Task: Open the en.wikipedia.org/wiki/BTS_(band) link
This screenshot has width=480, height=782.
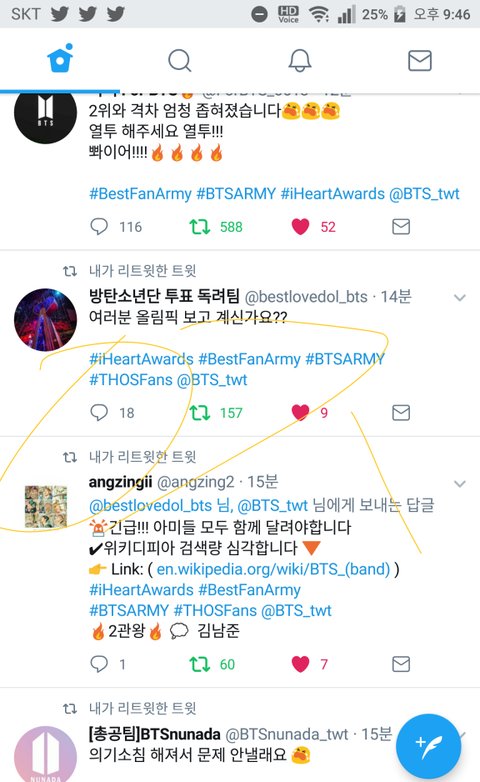Action: (x=273, y=569)
